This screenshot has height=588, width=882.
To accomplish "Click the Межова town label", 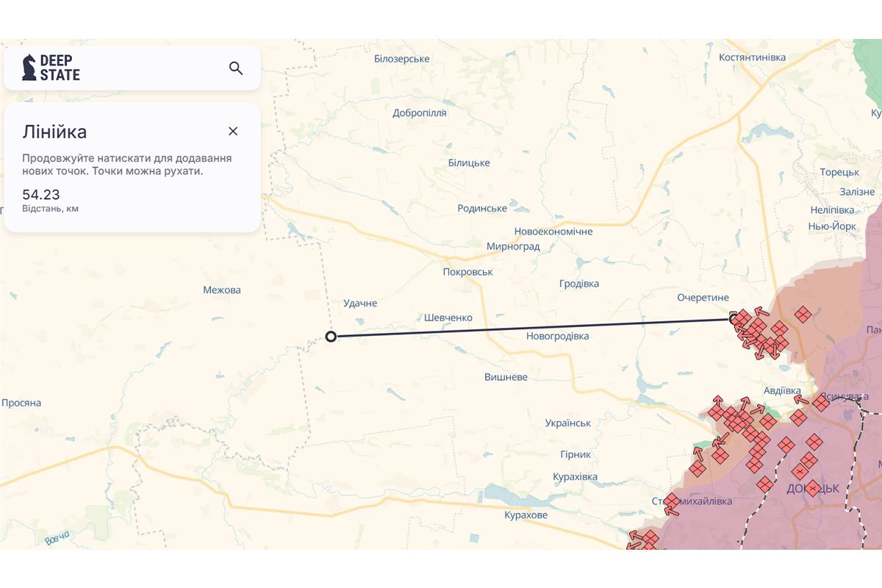I will pos(222,290).
